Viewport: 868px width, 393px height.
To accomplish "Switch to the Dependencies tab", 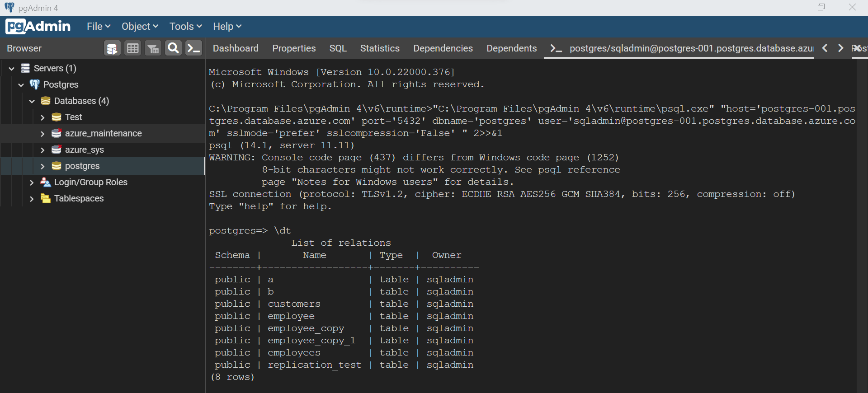I will click(443, 48).
